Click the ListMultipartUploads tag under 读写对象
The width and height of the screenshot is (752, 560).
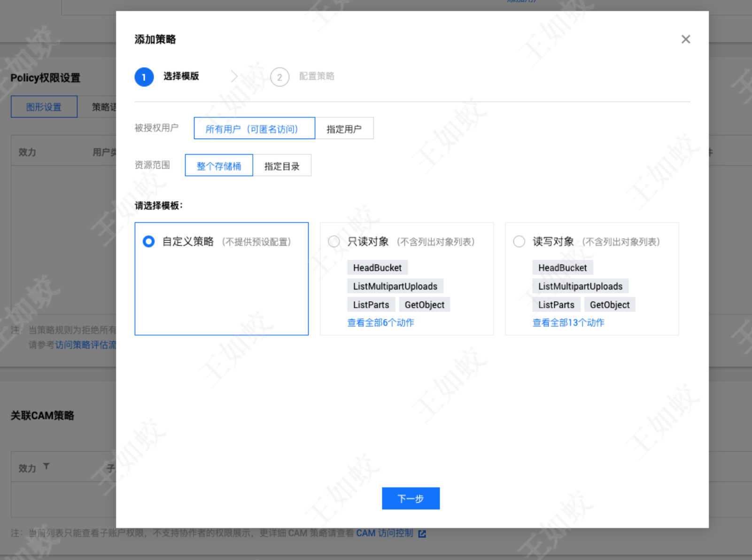pyautogui.click(x=580, y=286)
